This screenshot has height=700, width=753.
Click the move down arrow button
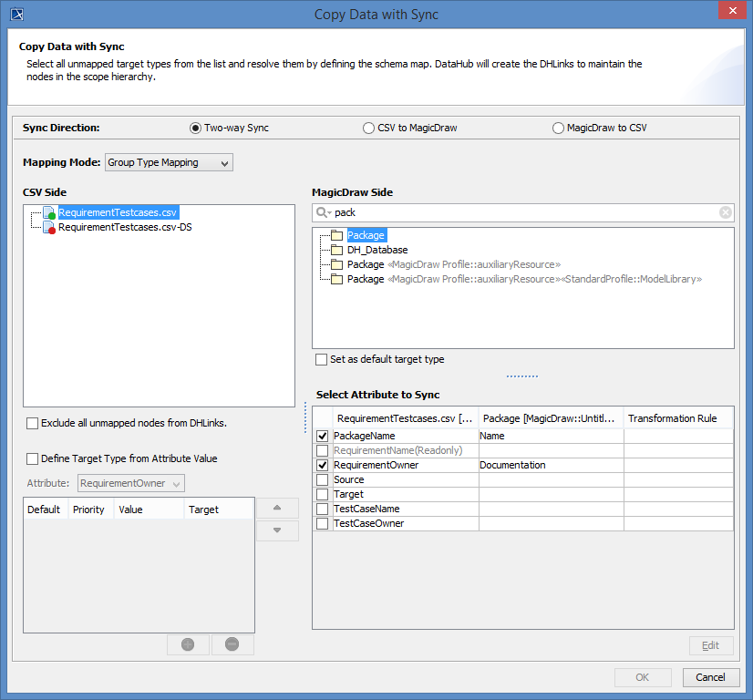click(x=277, y=530)
